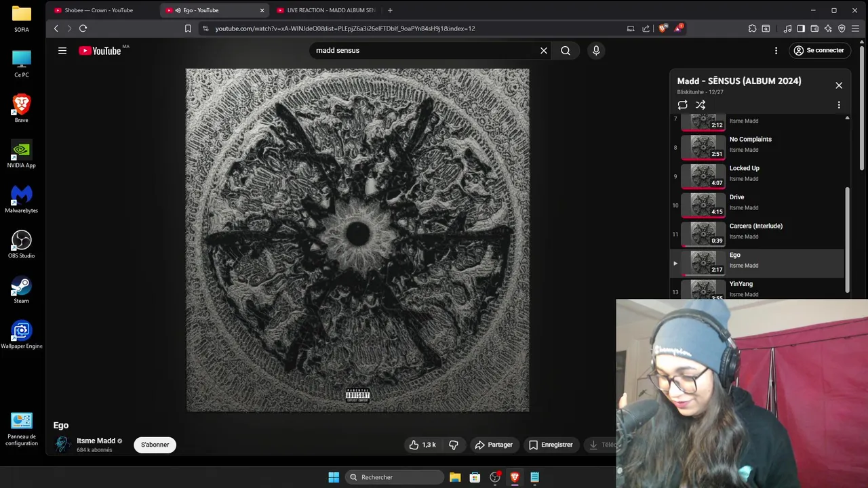The width and height of the screenshot is (868, 488).
Task: Open the Notepad taskbar icon
Action: pos(534,477)
